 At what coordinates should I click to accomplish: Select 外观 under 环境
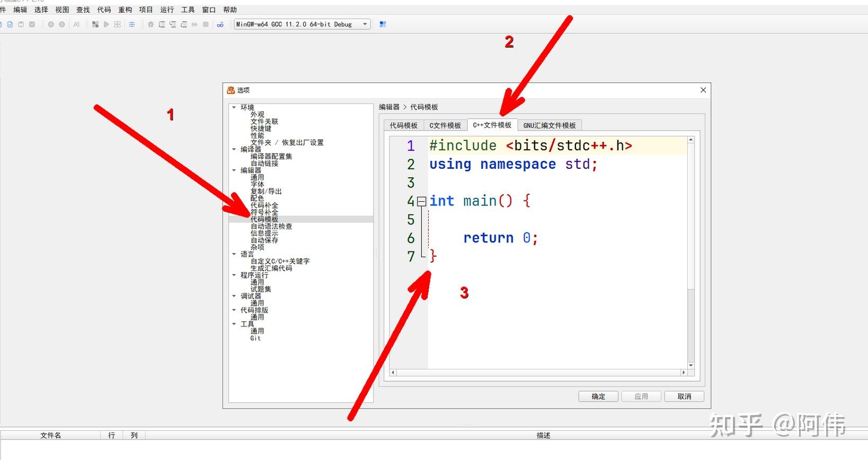tap(257, 114)
